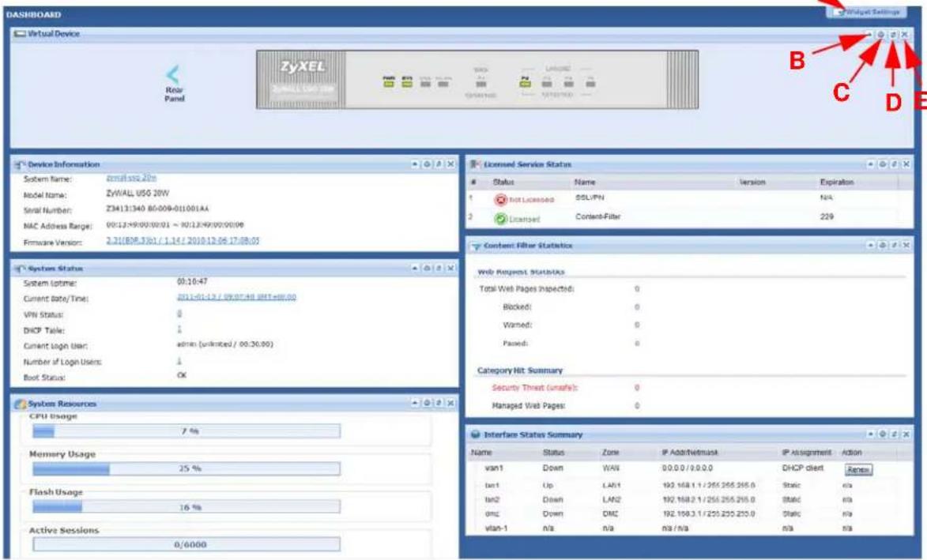Refresh System Resources widget now
927x560 pixels.
[439, 403]
